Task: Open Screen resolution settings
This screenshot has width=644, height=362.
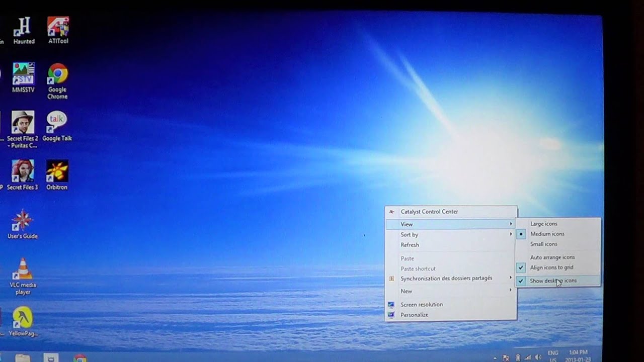Action: click(422, 304)
